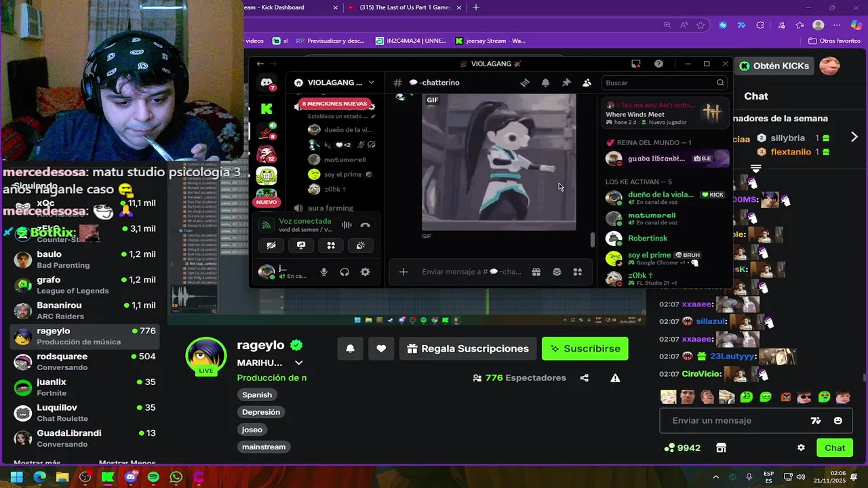Expand the MARIHU... stream title chevron
Image resolution: width=868 pixels, height=488 pixels.
(298, 363)
